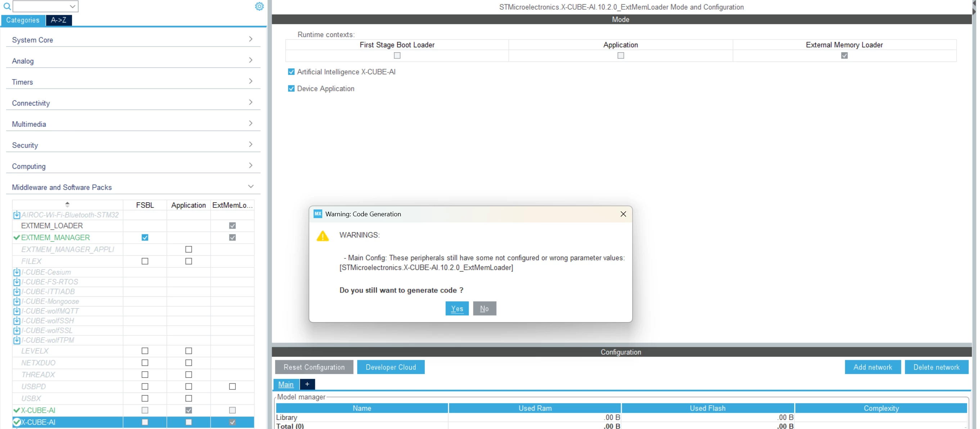Toggle USBX Application checkbox
The width and height of the screenshot is (980, 429).
189,398
